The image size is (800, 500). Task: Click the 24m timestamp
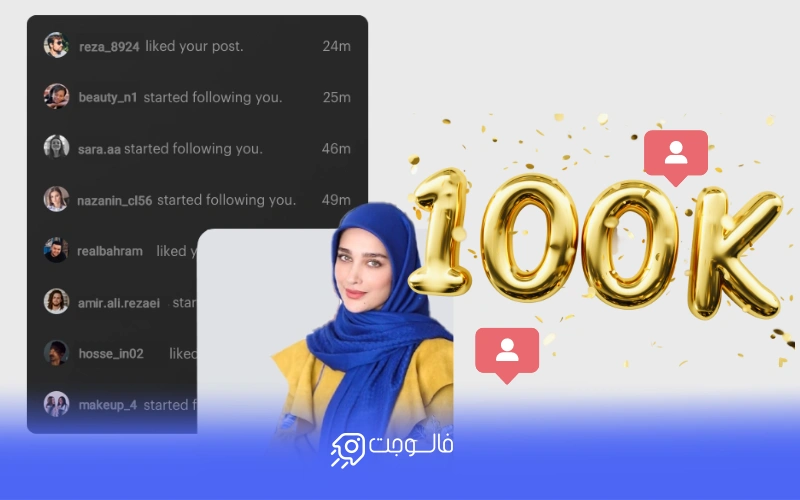point(336,46)
